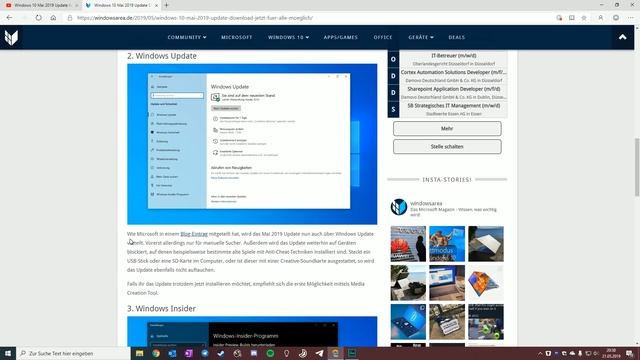Click the windowsarea Instagram profile avatar
The image size is (640, 360).
pyautogui.click(x=399, y=207)
